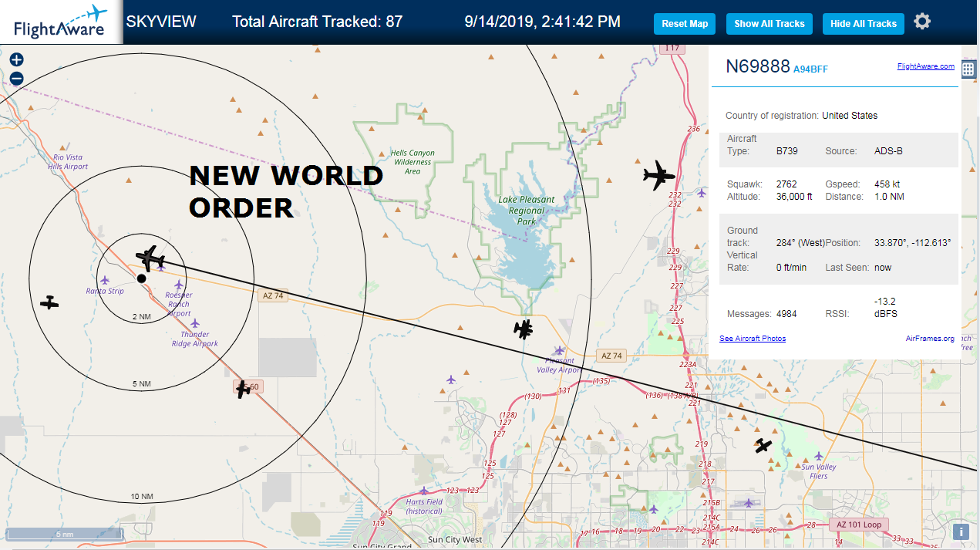Click Reset Map button
This screenshot has width=980, height=550.
pyautogui.click(x=685, y=24)
